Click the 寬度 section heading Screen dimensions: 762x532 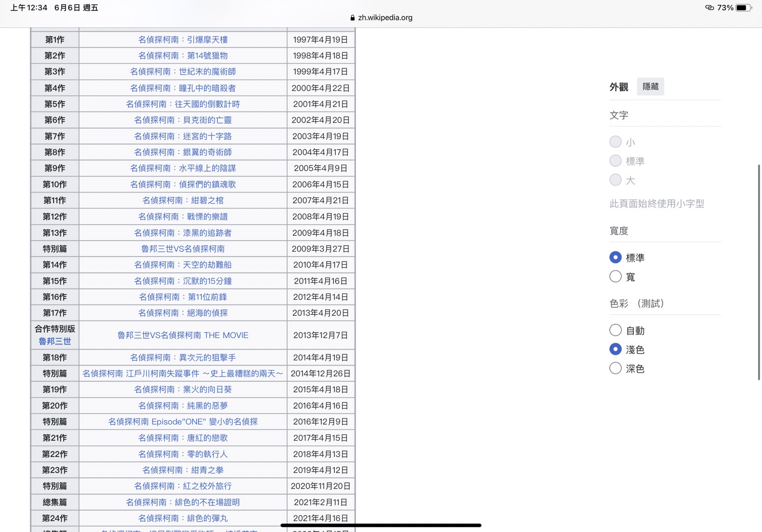click(619, 231)
